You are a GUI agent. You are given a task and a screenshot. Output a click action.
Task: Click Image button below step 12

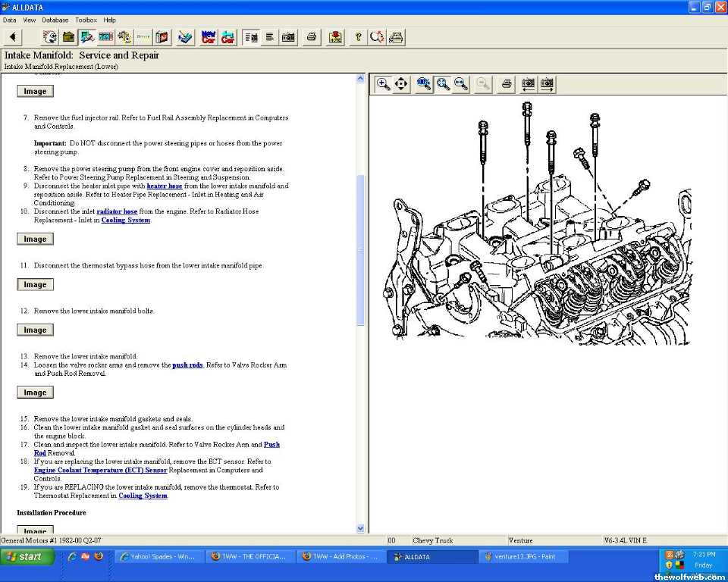coord(35,330)
